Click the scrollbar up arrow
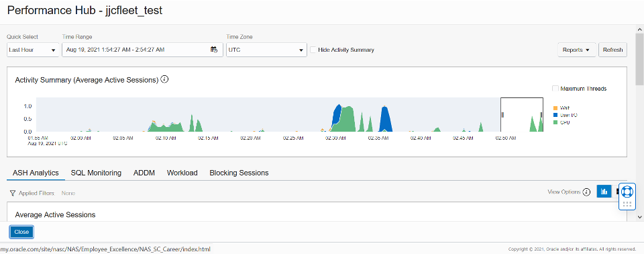This screenshot has height=254, width=644. click(x=639, y=29)
